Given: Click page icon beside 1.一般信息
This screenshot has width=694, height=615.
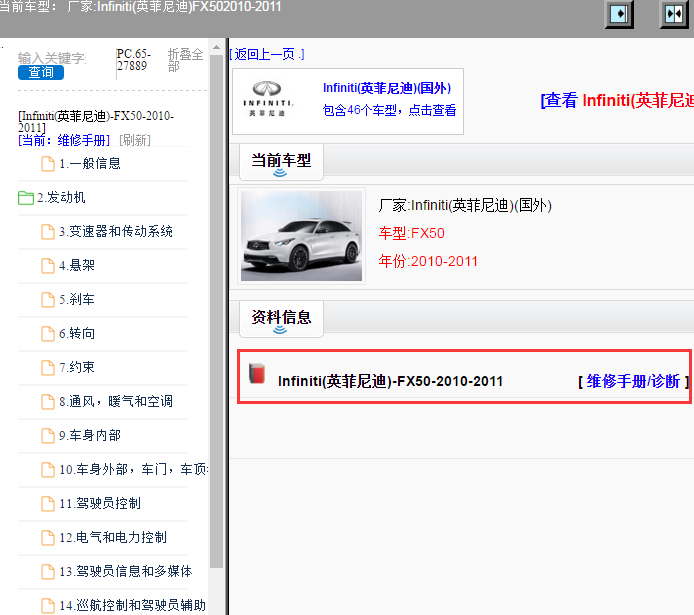Looking at the screenshot, I should 48,164.
